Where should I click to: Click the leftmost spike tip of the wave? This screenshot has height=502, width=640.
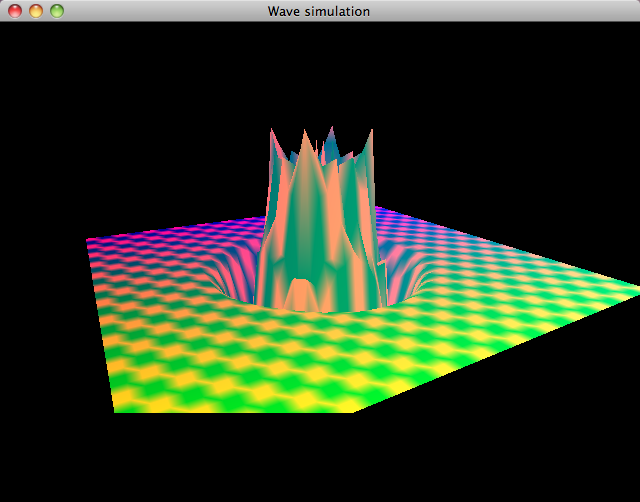click(x=270, y=131)
